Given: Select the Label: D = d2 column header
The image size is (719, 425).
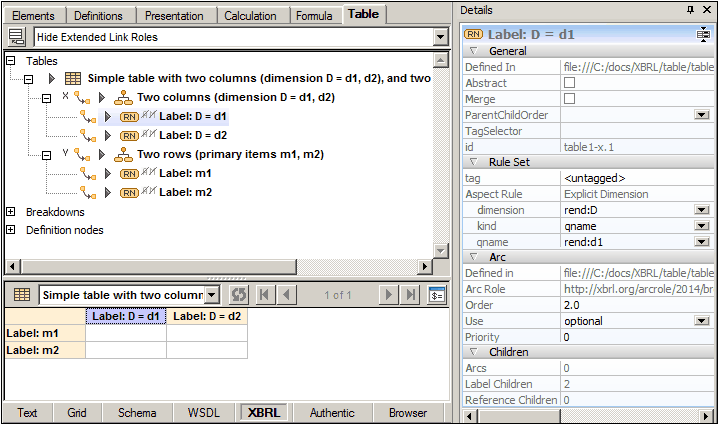Looking at the screenshot, I should click(x=207, y=317).
